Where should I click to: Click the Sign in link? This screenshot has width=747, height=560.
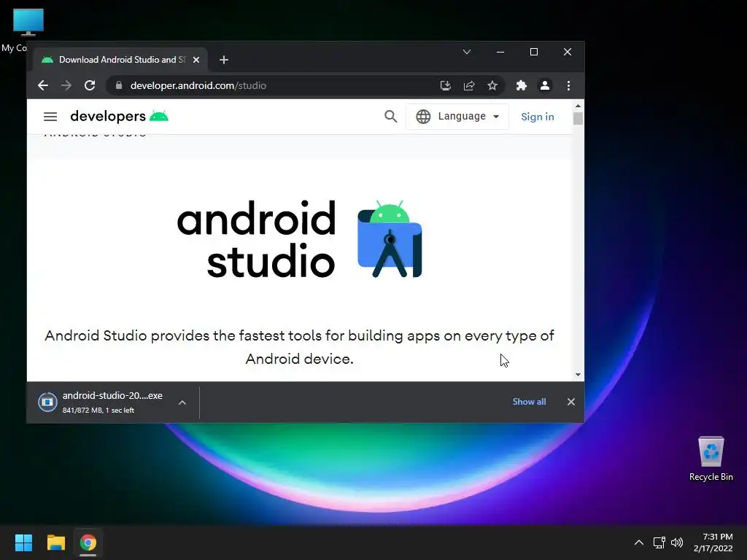pos(538,117)
